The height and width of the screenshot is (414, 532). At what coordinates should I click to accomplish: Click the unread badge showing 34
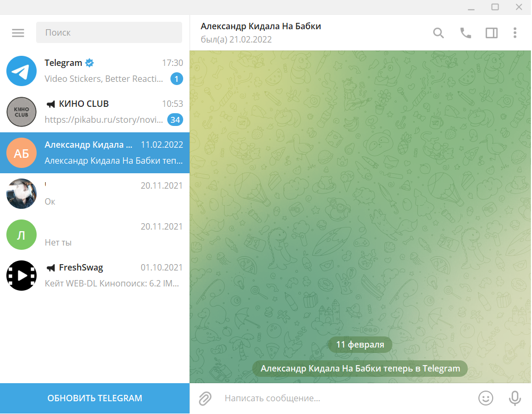point(175,120)
